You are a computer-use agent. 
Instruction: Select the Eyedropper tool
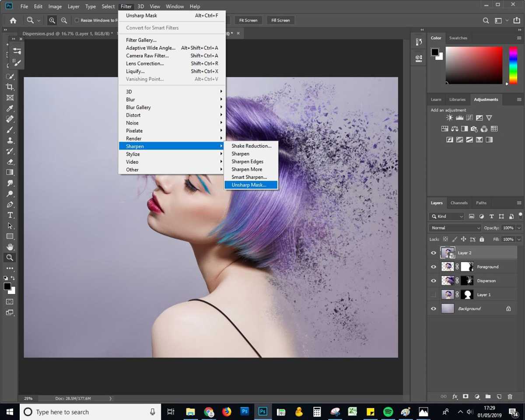pos(10,108)
